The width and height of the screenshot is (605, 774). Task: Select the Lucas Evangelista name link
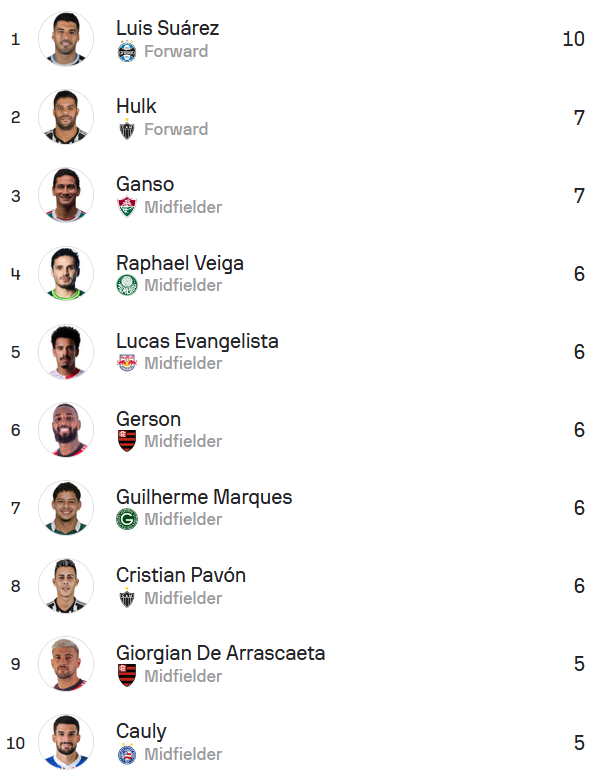tap(197, 341)
